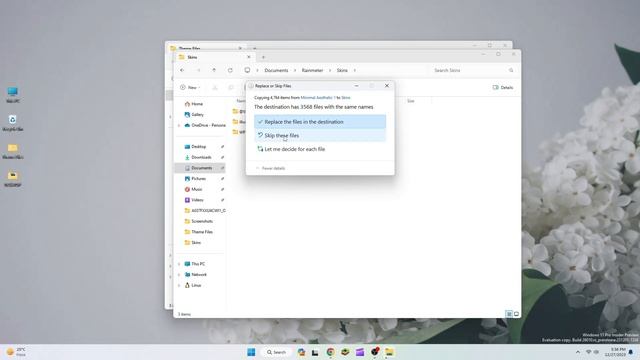Click the magnifier icon in Search Skins

click(511, 70)
